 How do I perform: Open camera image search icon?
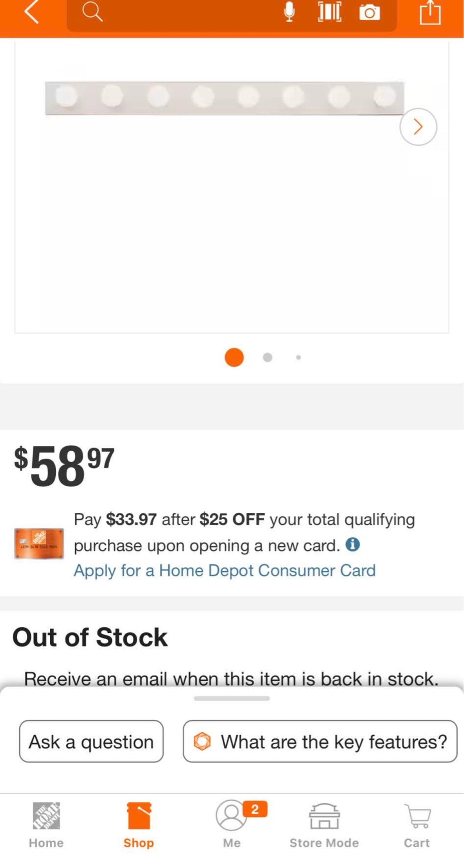(x=370, y=12)
